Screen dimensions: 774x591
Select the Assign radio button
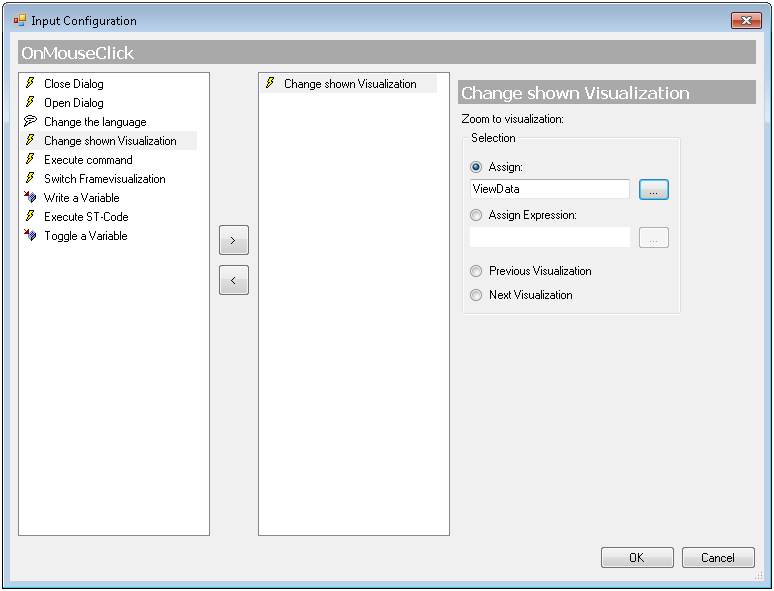coord(476,167)
